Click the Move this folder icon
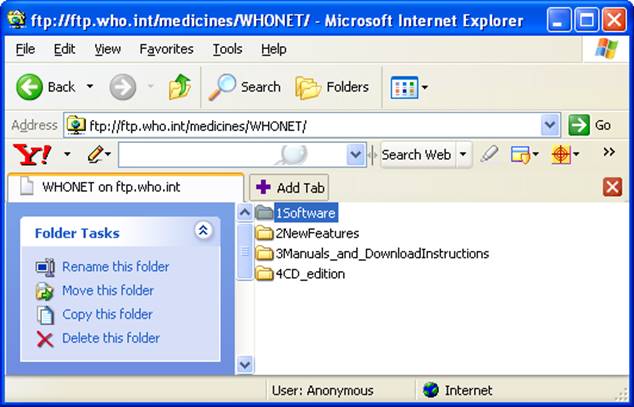634x407 pixels. pos(45,291)
